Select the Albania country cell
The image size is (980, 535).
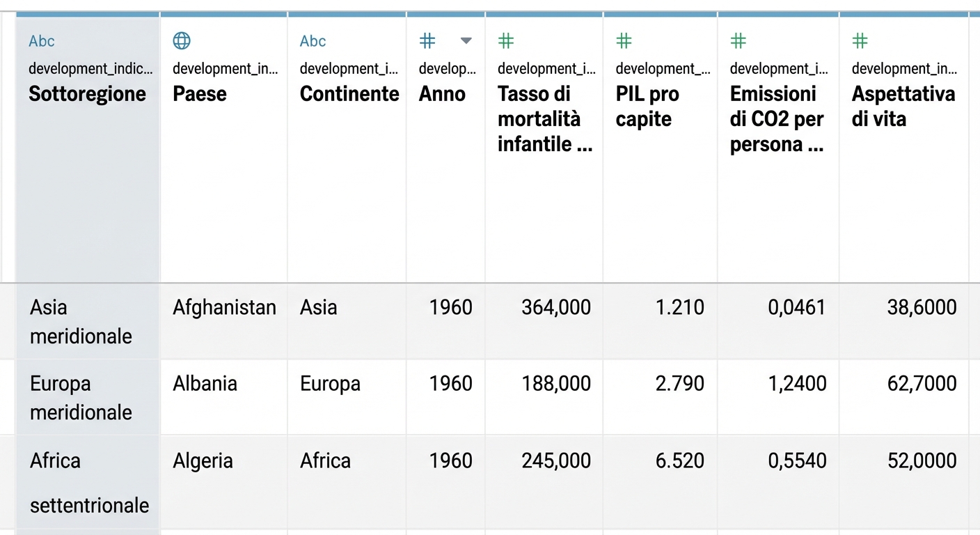205,383
